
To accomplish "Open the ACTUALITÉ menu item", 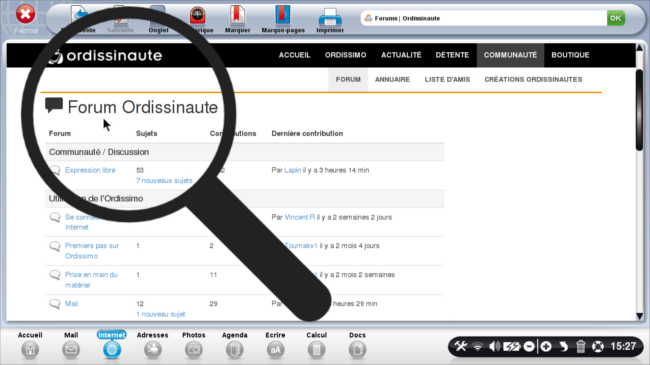I will point(401,55).
